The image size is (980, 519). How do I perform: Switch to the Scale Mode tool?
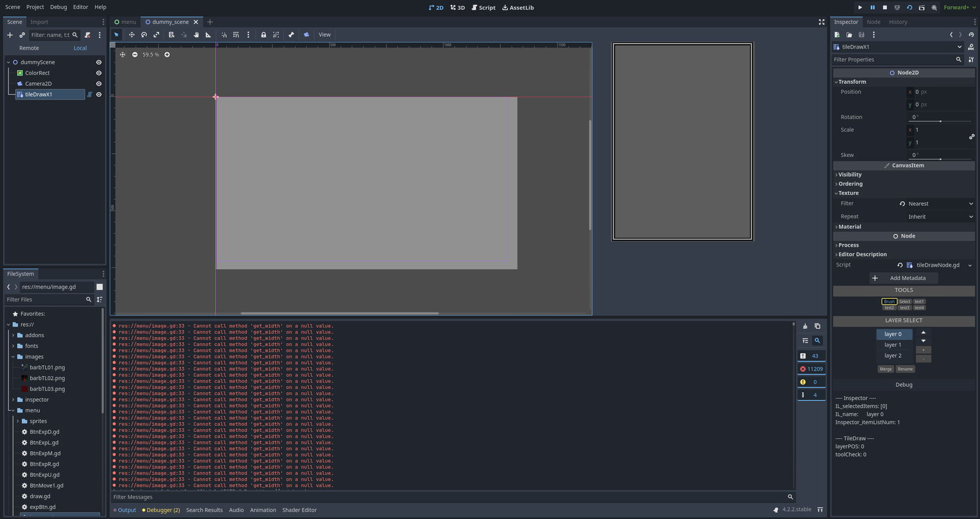(156, 35)
